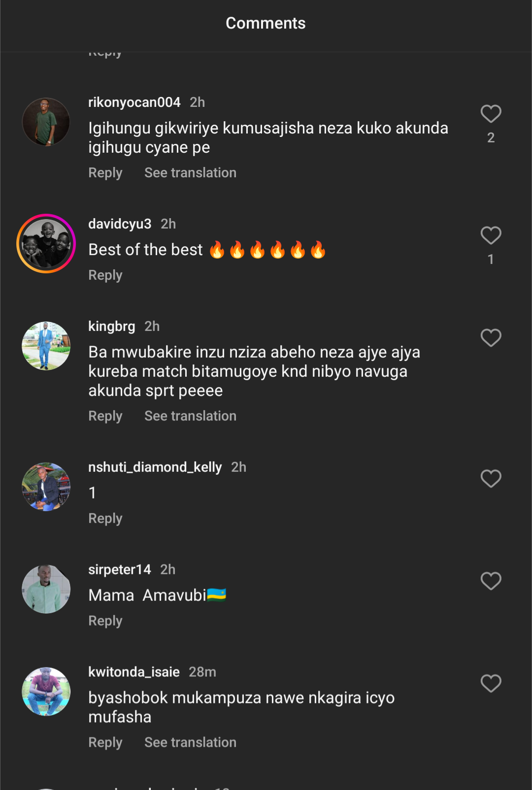This screenshot has height=790, width=532.
Task: See translation of rikonyocan004's comment
Action: [190, 173]
